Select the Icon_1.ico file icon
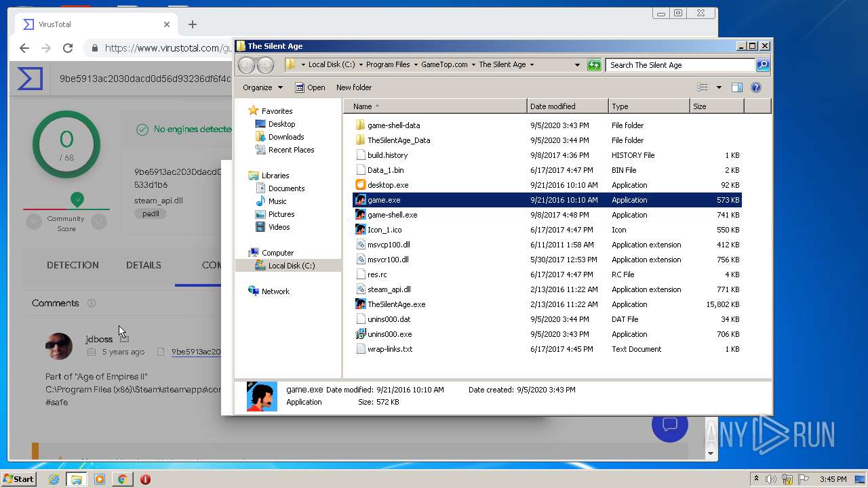 tap(361, 230)
